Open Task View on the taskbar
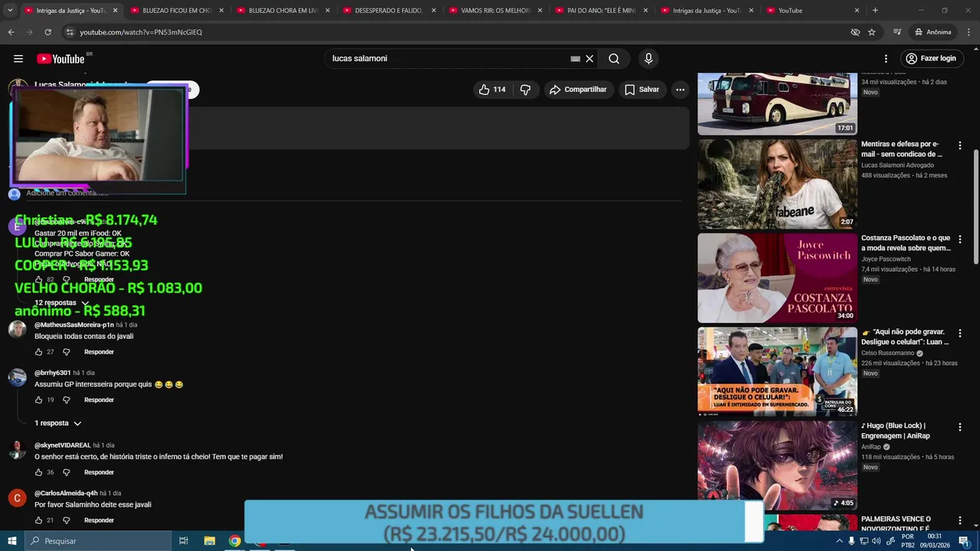 tap(184, 541)
